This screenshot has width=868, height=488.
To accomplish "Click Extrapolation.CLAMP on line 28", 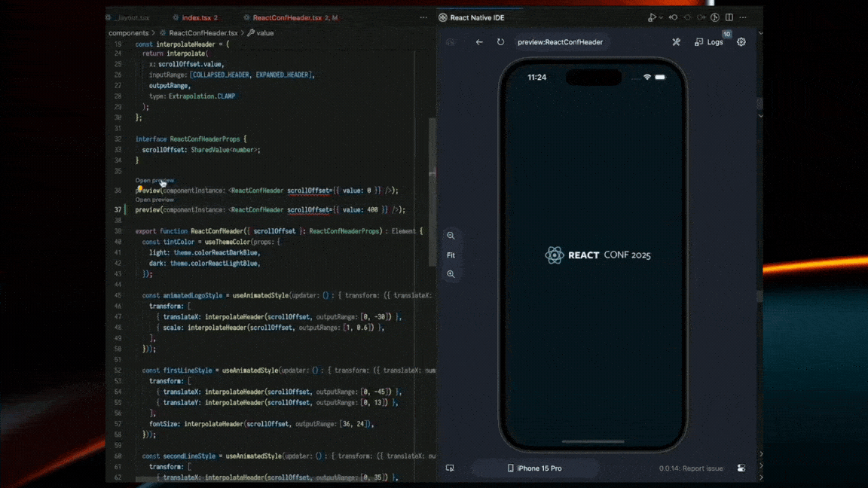I will point(201,96).
